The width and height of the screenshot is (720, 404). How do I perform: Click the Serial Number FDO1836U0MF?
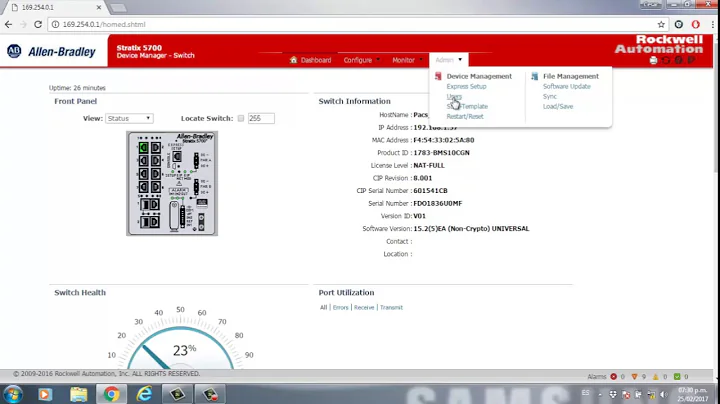pos(438,203)
